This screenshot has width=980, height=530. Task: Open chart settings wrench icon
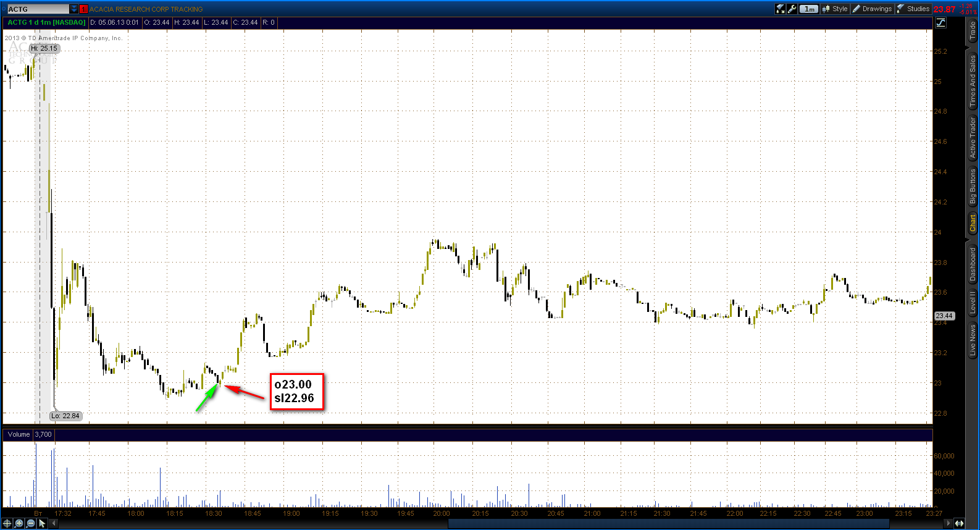(x=792, y=9)
